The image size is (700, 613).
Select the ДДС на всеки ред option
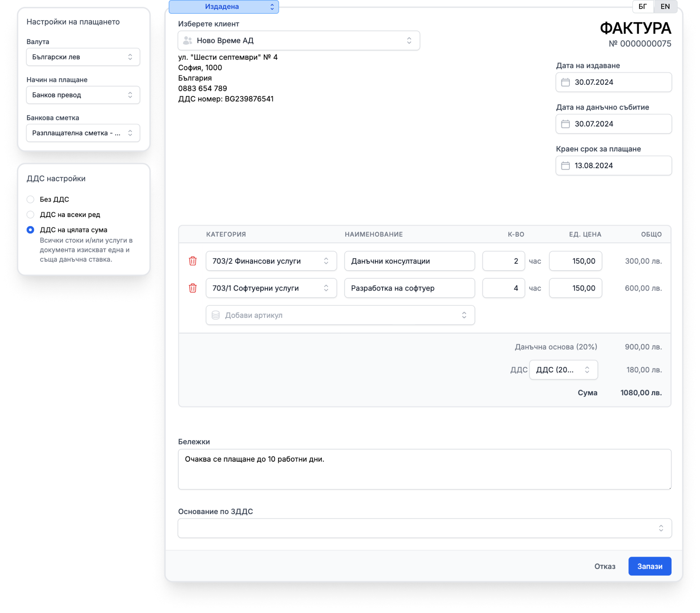30,215
